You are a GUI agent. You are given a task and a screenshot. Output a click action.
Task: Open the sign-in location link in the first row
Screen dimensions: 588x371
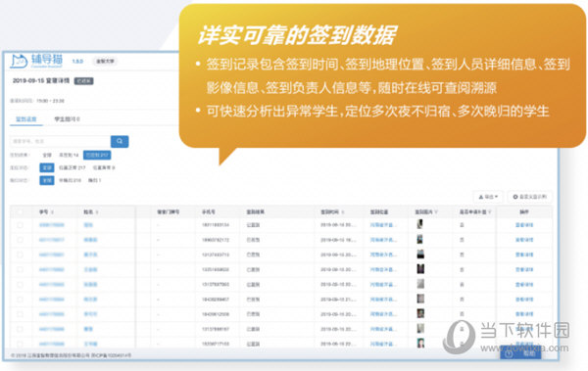(x=382, y=225)
